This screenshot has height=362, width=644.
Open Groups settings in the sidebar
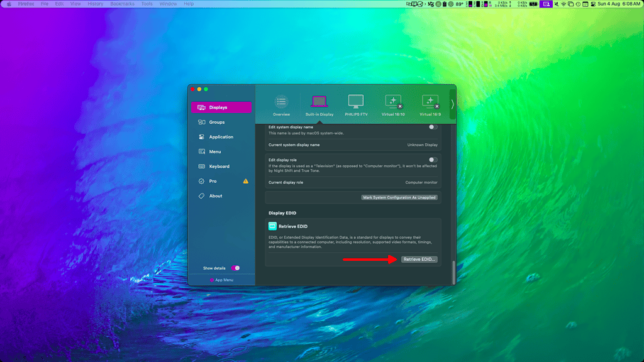tap(216, 122)
